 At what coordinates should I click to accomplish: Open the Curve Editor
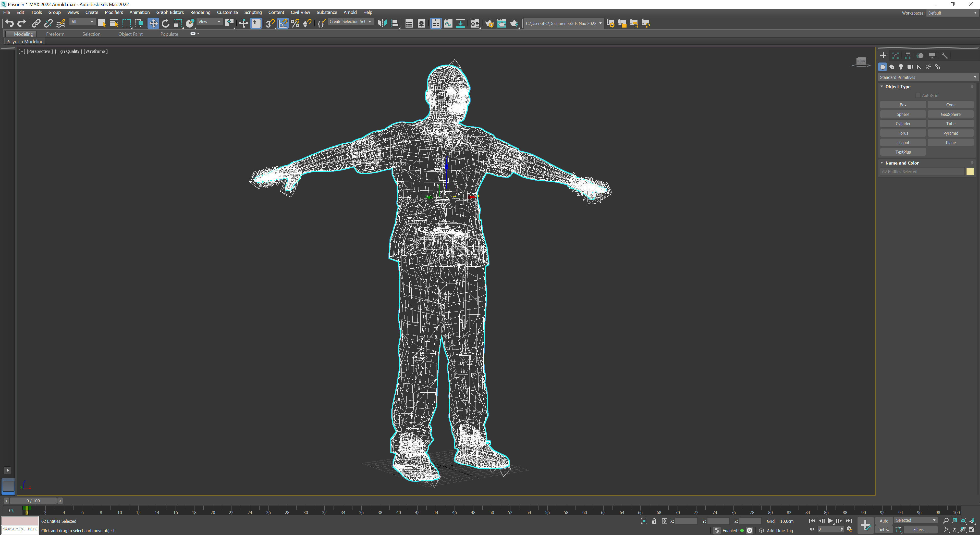448,23
